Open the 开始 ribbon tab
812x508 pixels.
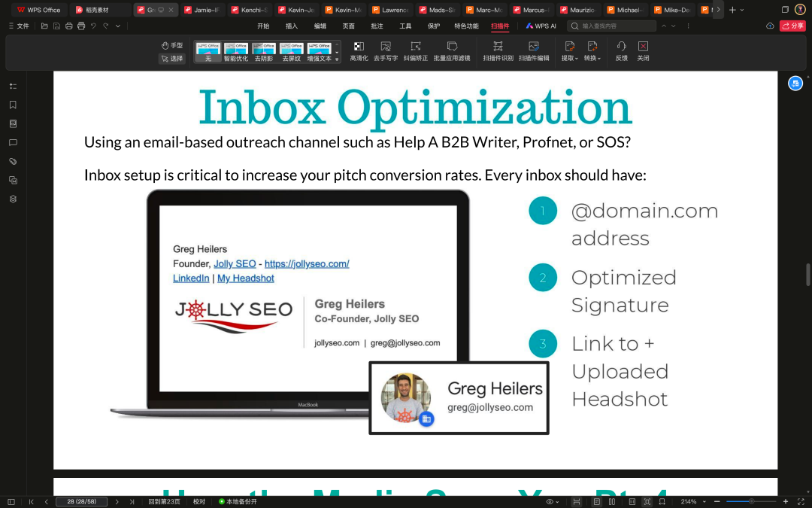pos(263,26)
